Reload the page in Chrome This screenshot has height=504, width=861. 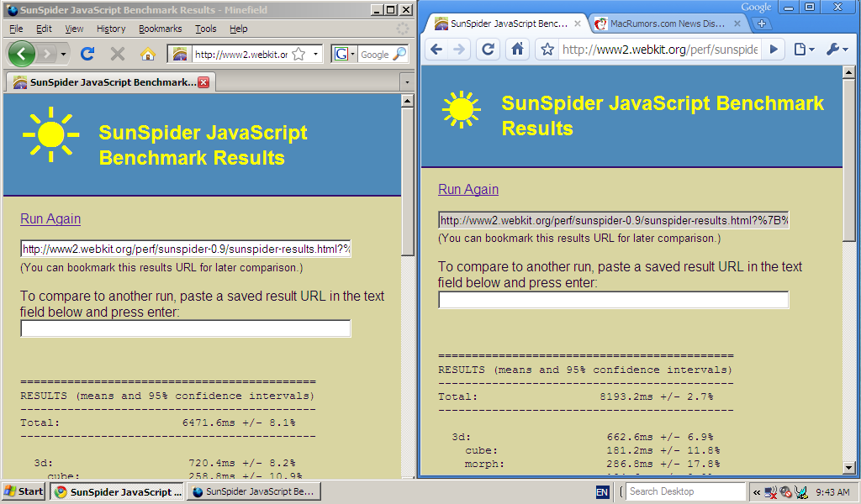tap(488, 49)
